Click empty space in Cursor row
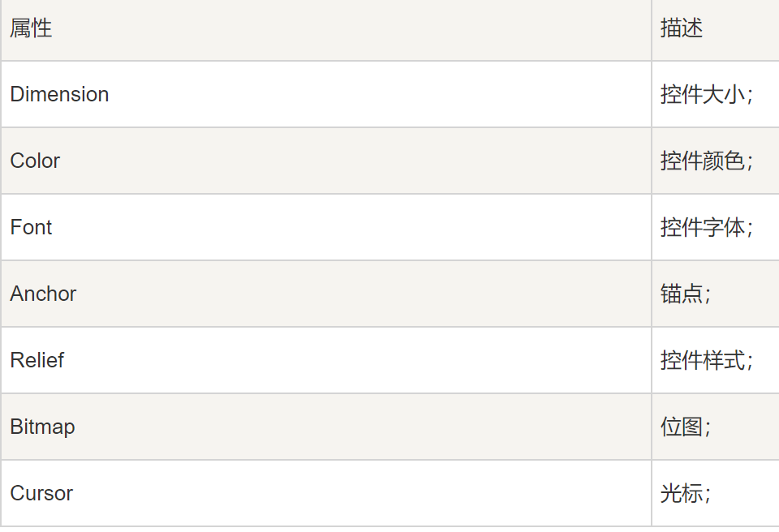 (363, 494)
